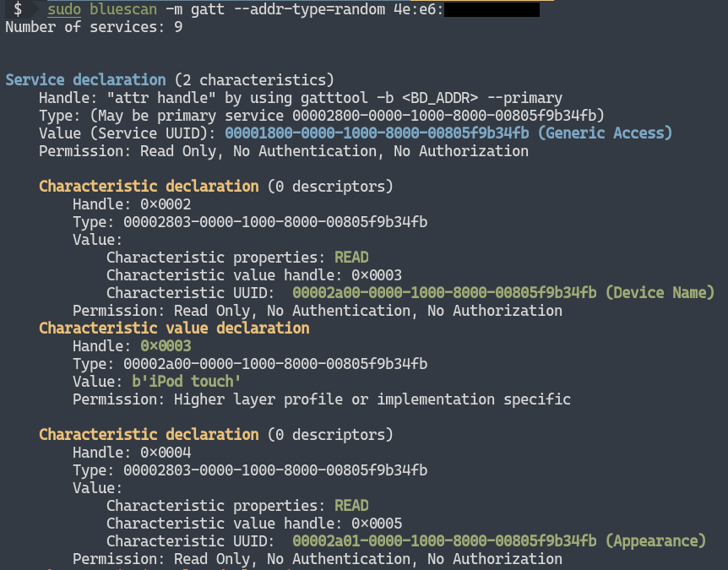Click Characteristic value handle: 0x0005
The image size is (728, 570).
[x=254, y=524]
